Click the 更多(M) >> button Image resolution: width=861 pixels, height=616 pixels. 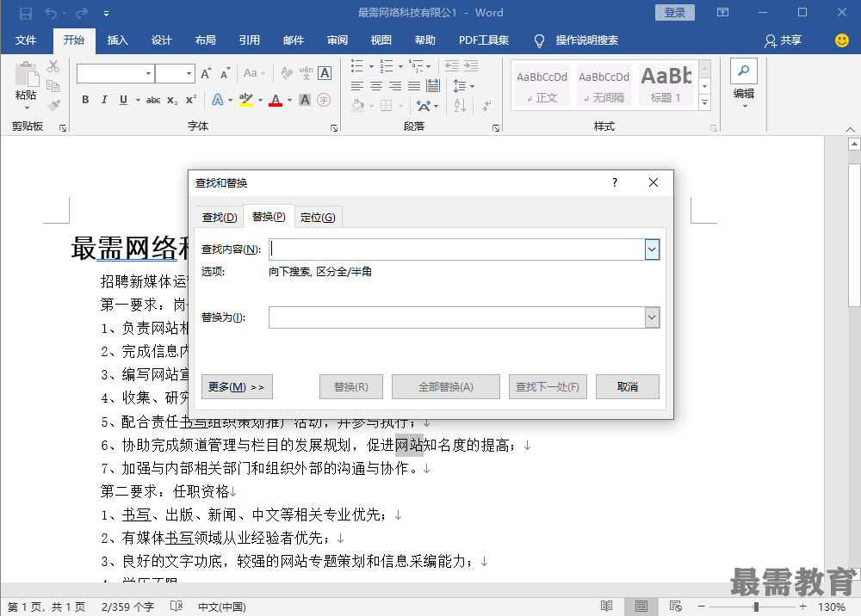click(x=237, y=386)
